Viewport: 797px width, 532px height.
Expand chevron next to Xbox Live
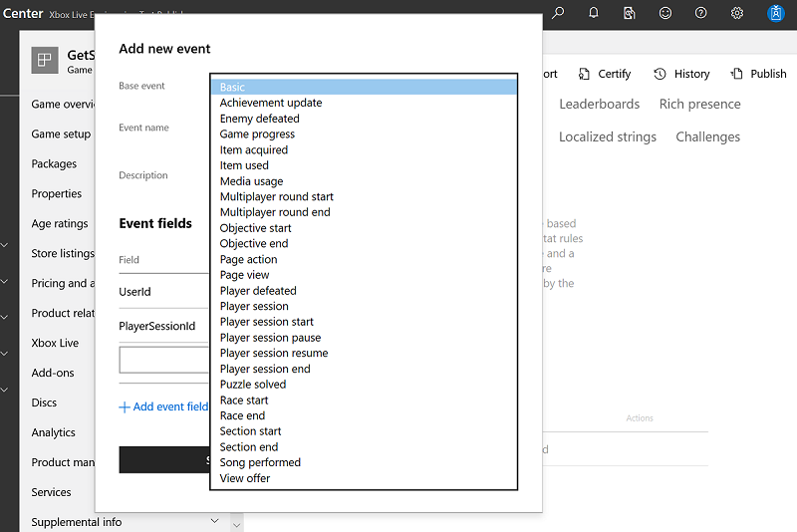tap(5, 353)
